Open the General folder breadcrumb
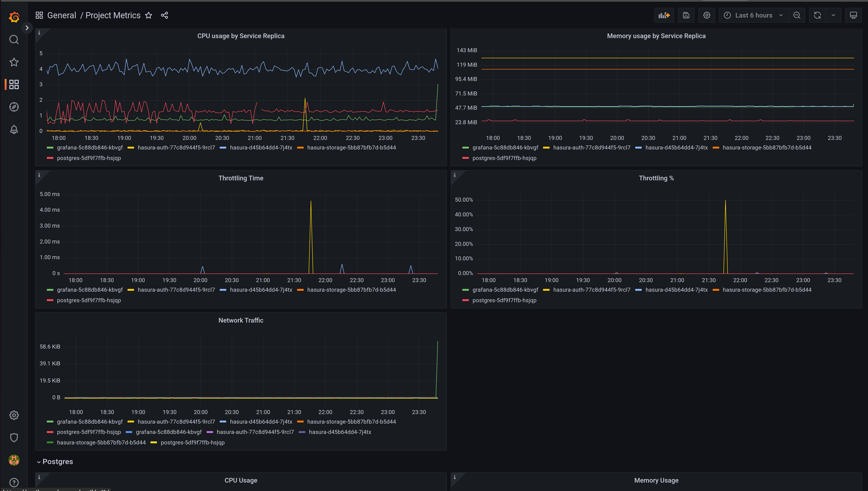Image resolution: width=868 pixels, height=491 pixels. 61,15
